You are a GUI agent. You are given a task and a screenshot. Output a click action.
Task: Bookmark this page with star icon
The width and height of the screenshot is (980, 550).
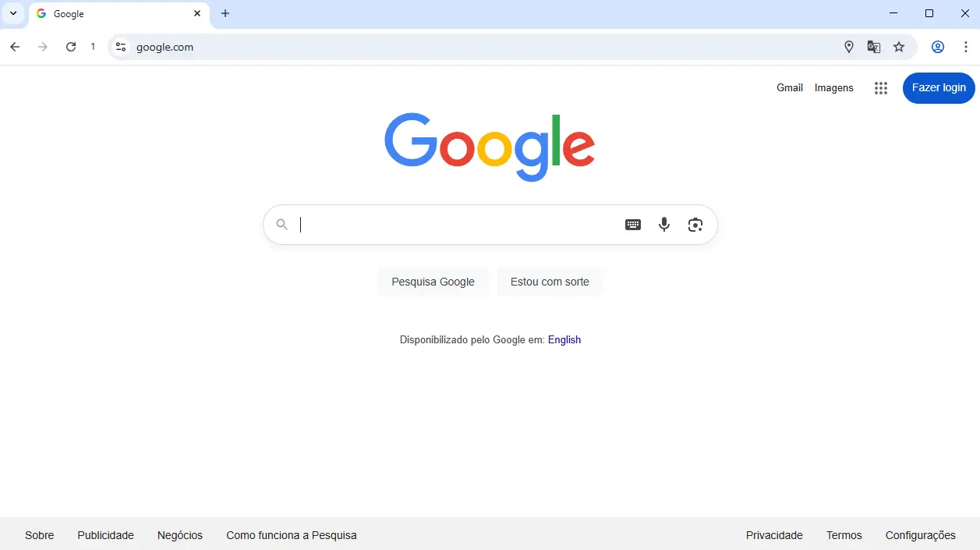[899, 47]
